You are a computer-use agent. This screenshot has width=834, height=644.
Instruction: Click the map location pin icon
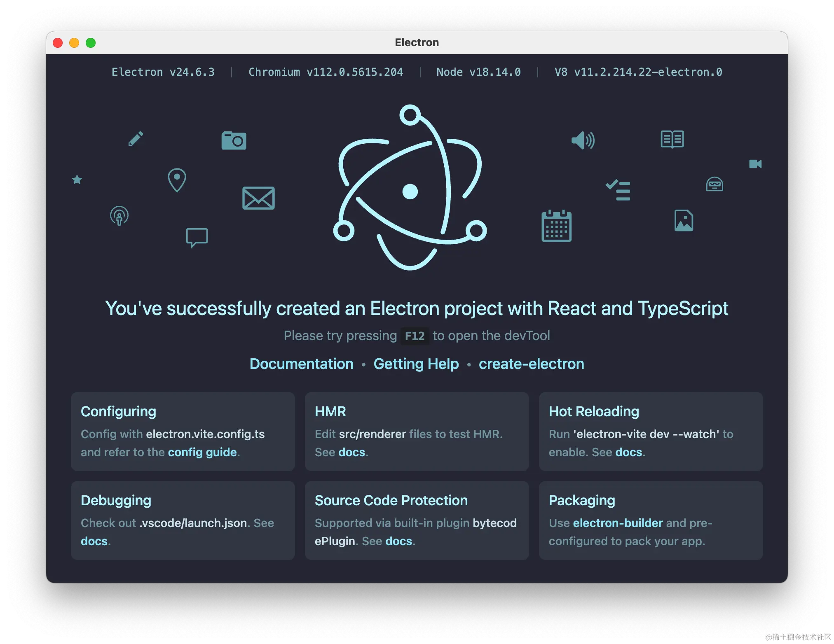coord(177,180)
